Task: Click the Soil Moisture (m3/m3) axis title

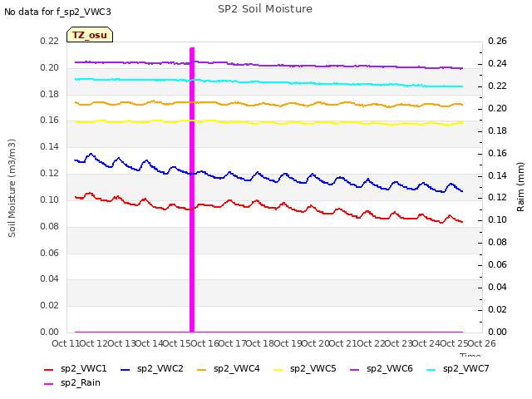Action: click(12, 188)
